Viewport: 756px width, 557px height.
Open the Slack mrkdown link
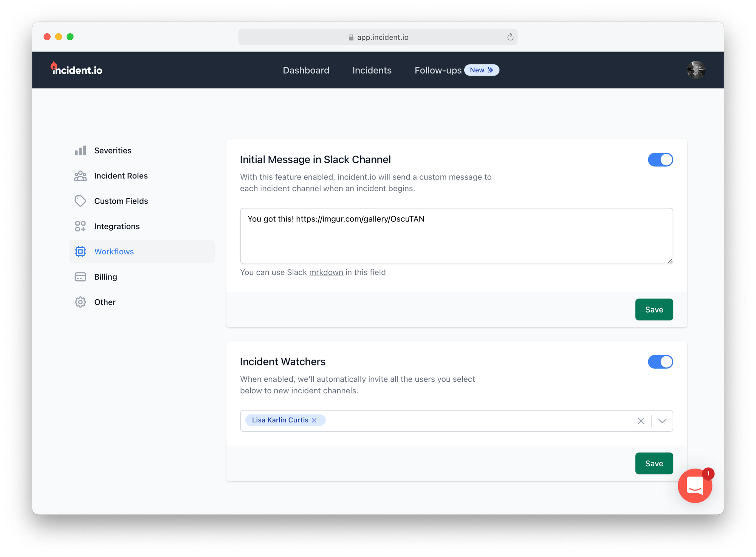[x=326, y=272]
